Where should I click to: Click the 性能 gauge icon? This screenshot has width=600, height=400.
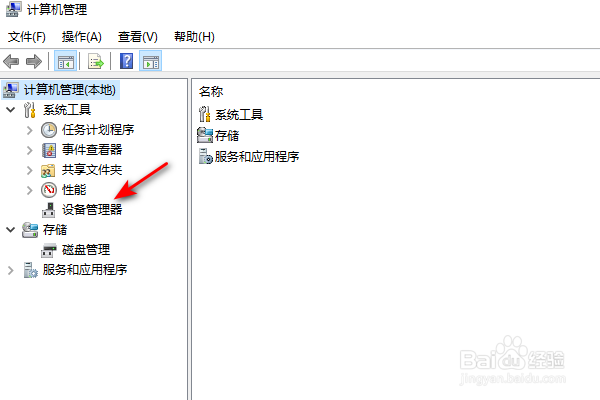pos(49,190)
